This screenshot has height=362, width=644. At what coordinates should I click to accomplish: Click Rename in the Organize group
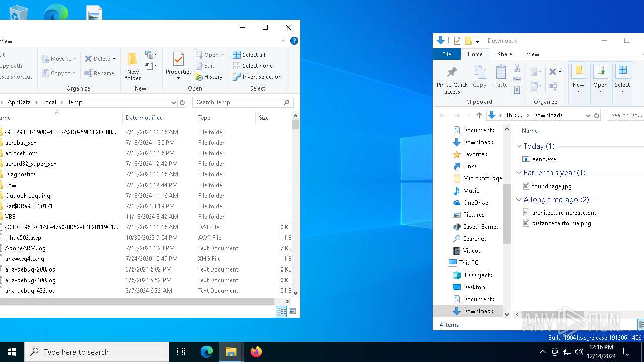point(99,73)
